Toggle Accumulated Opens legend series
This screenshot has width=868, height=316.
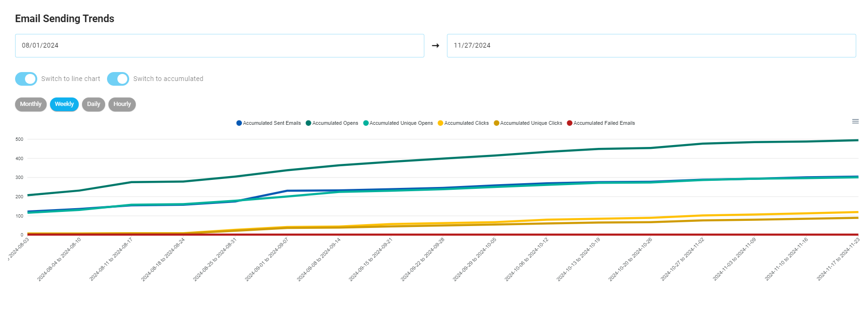click(332, 123)
